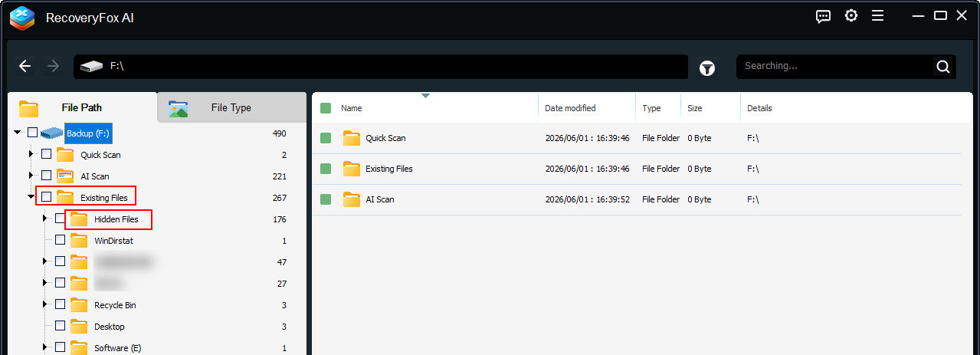Screen dimensions: 980x355
Task: Switch to the File Path tab
Action: coord(81,107)
